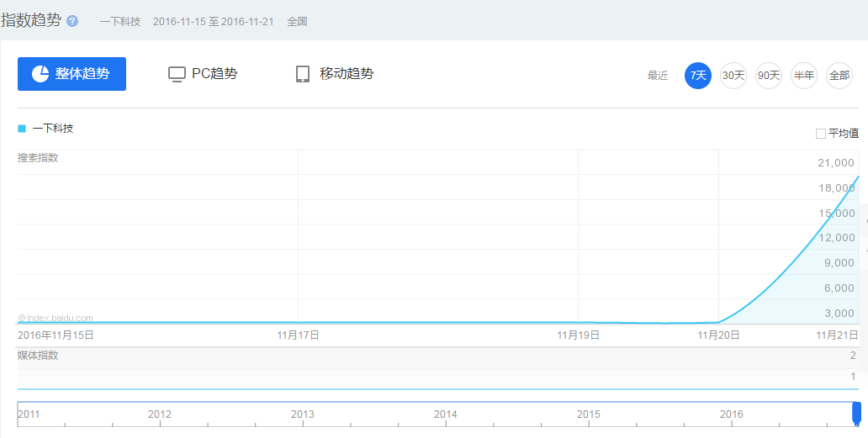Screen dimensions: 868x438
Task: Click the tablet icon for 移动趋势
Action: click(x=303, y=74)
